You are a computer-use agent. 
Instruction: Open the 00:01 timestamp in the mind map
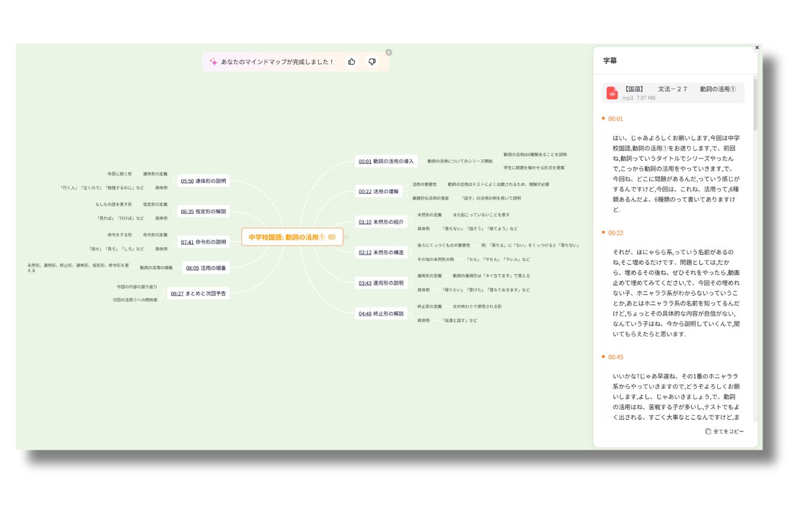[x=365, y=161]
